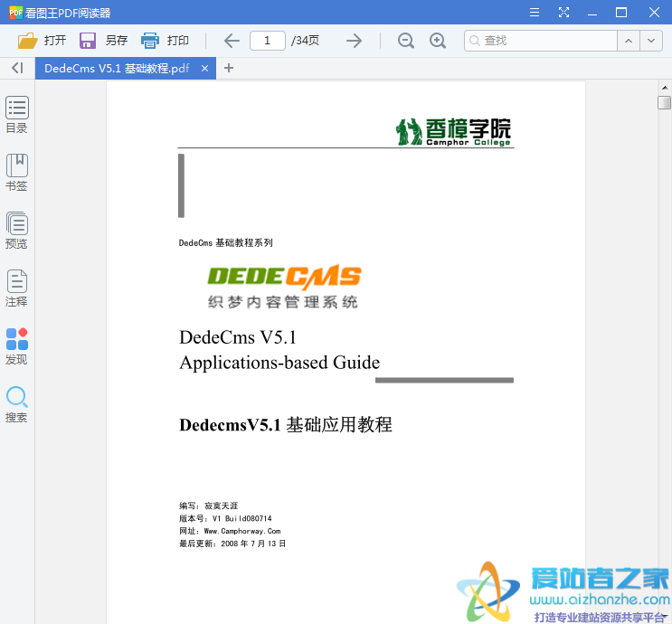Screen dimensions: 672x624
Task: Minimize the PDF reader window
Action: coord(592,14)
